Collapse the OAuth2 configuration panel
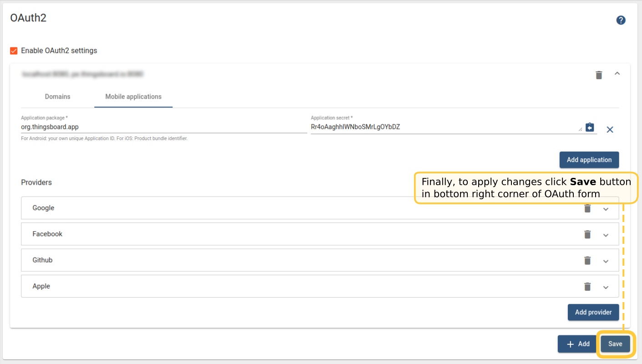Viewport: 642px width, 364px height. coord(617,74)
